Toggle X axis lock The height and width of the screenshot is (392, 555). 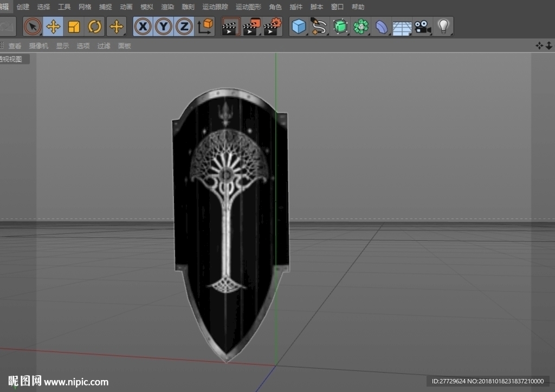(x=143, y=27)
